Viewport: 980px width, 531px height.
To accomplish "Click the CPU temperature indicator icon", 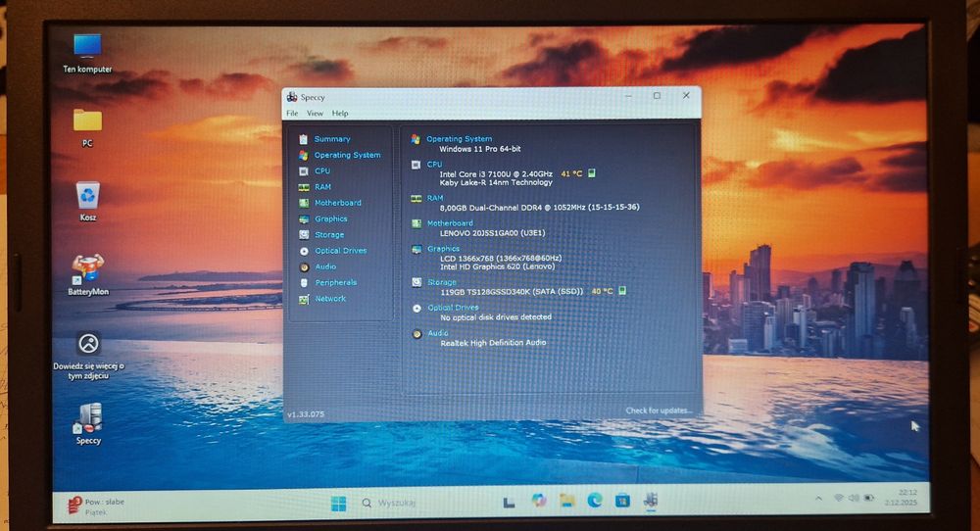I will tap(591, 173).
